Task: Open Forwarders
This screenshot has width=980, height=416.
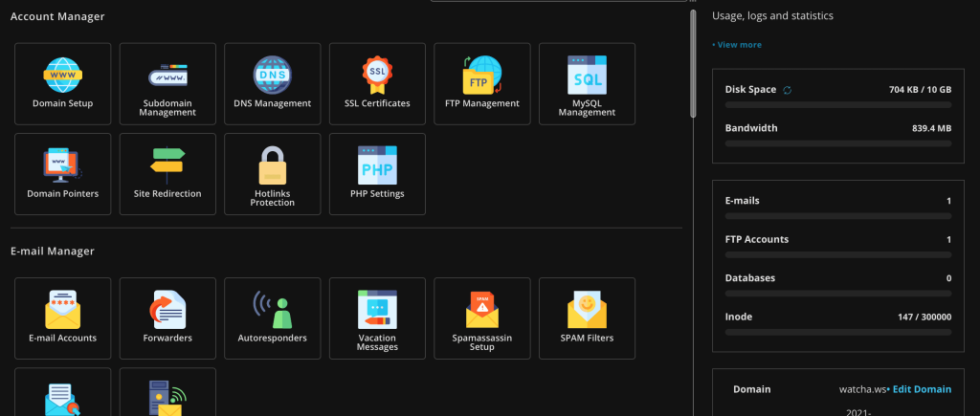Action: [x=167, y=318]
